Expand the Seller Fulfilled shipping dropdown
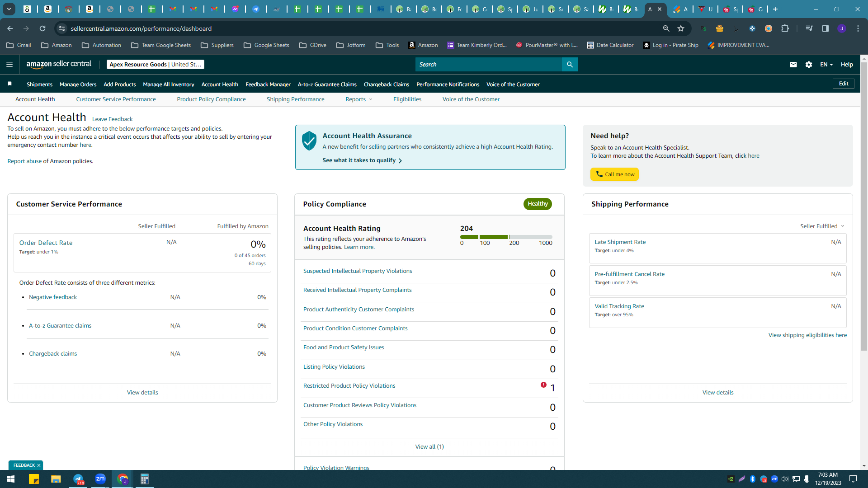The width and height of the screenshot is (868, 488). click(822, 226)
